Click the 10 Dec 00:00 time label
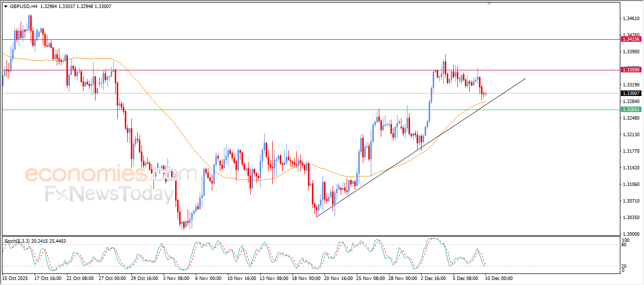Image resolution: width=644 pixels, height=285 pixels. 499,277
